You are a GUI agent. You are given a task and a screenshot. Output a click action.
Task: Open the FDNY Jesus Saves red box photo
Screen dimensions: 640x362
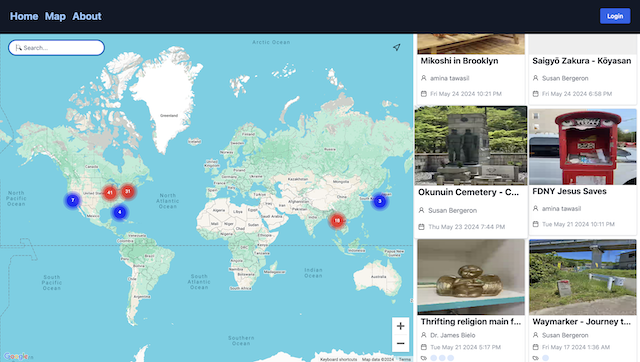(x=582, y=147)
